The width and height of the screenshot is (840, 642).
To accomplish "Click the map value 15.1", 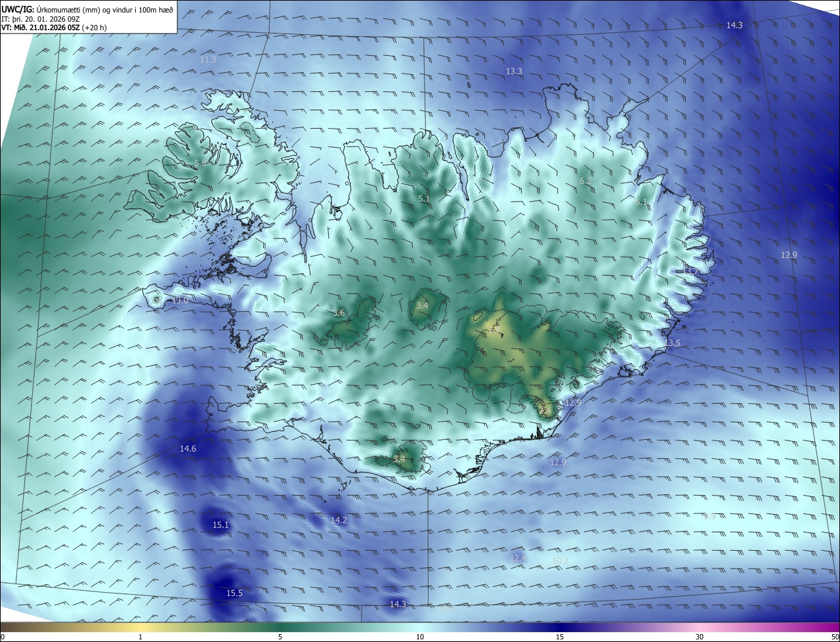I will [220, 524].
